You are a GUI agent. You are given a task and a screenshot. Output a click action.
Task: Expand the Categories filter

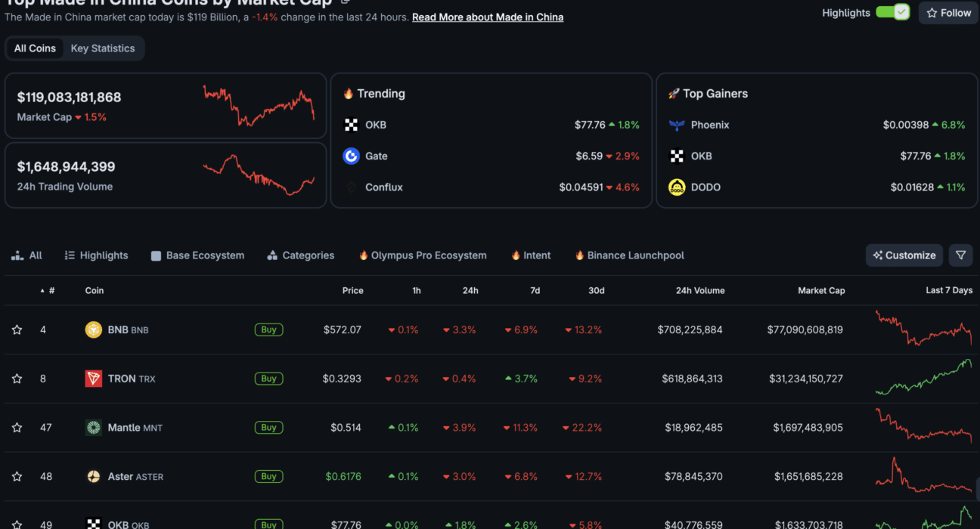(x=300, y=255)
